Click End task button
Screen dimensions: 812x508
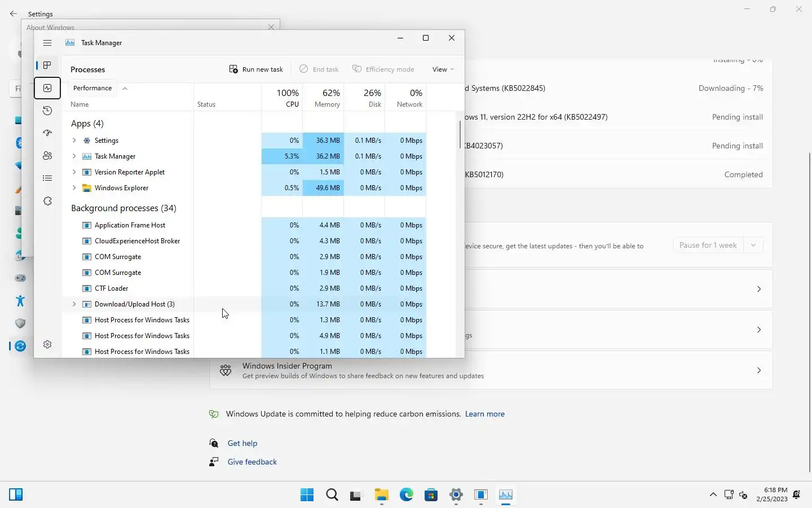pos(319,69)
